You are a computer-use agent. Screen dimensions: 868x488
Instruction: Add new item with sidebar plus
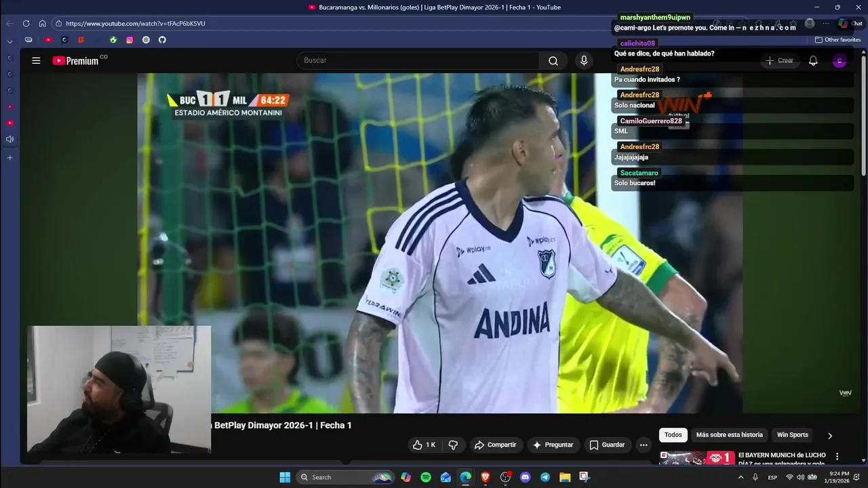[9, 157]
